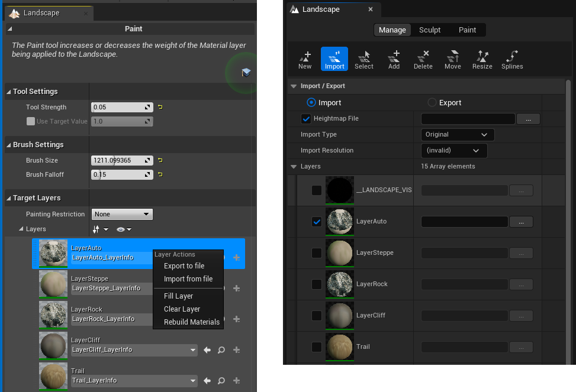Switch to the Sculpt tab
Image resolution: width=576 pixels, height=392 pixels.
tap(430, 30)
